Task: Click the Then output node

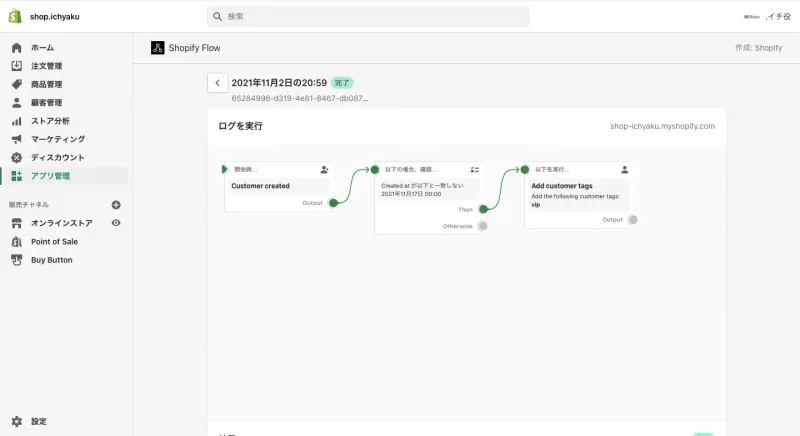Action: [483, 209]
